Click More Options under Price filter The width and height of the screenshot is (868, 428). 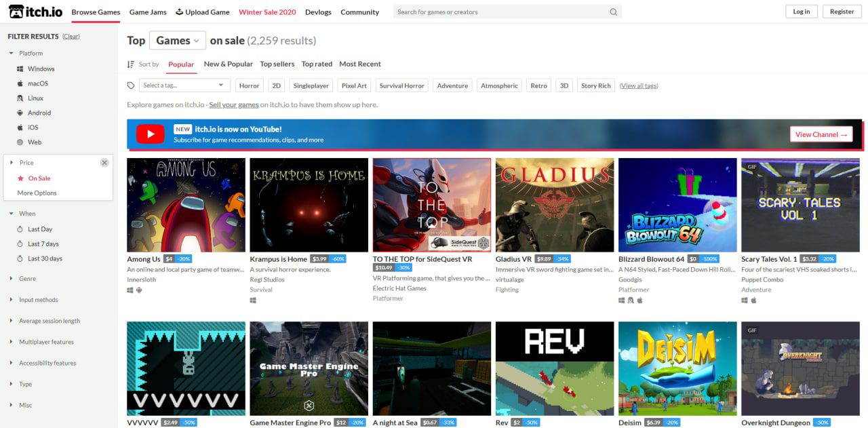pos(37,193)
